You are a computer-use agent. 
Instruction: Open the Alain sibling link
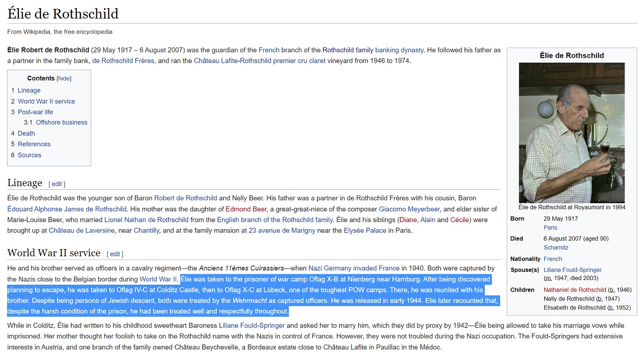pyautogui.click(x=428, y=220)
